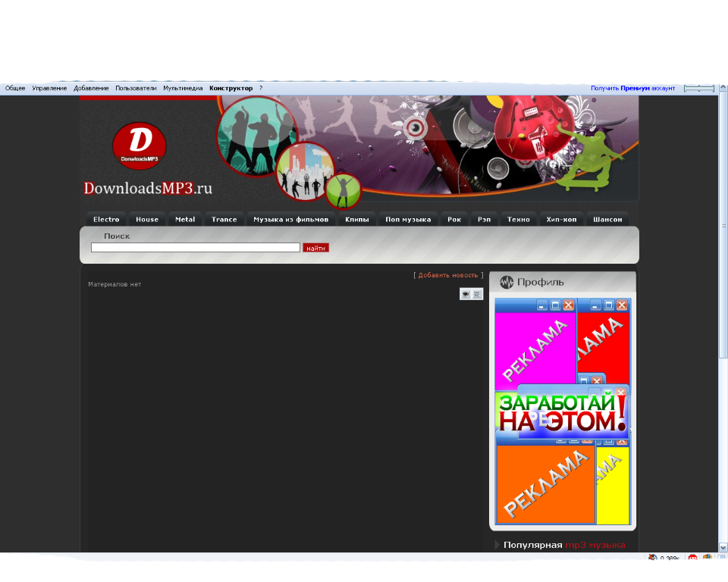Open the Добавление admin menu
The image size is (728, 582).
click(x=91, y=88)
